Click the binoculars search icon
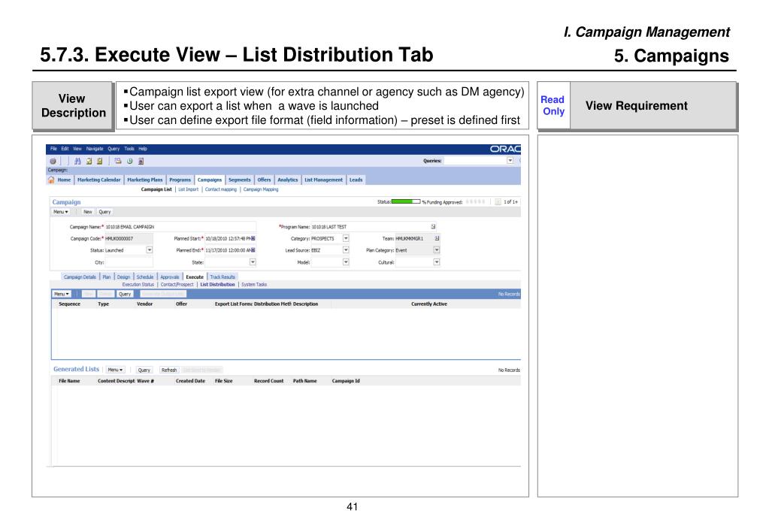Image resolution: width=769 pixels, height=532 pixels. click(x=77, y=161)
